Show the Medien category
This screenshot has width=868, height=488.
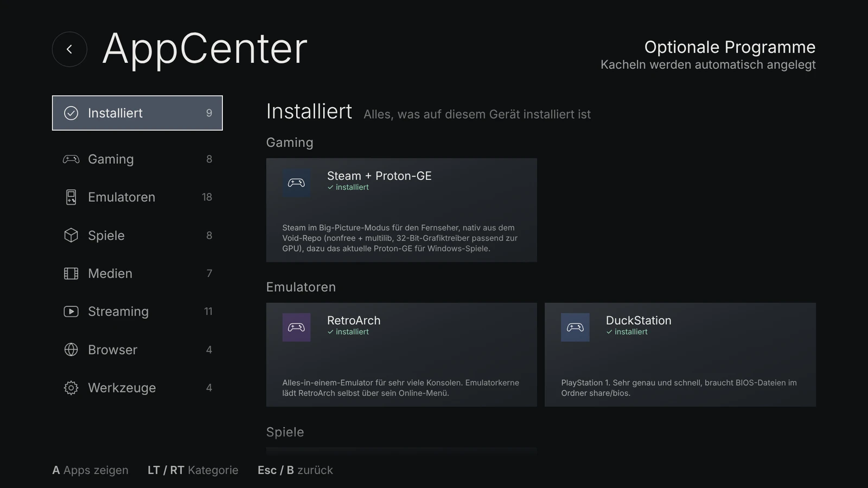137,273
